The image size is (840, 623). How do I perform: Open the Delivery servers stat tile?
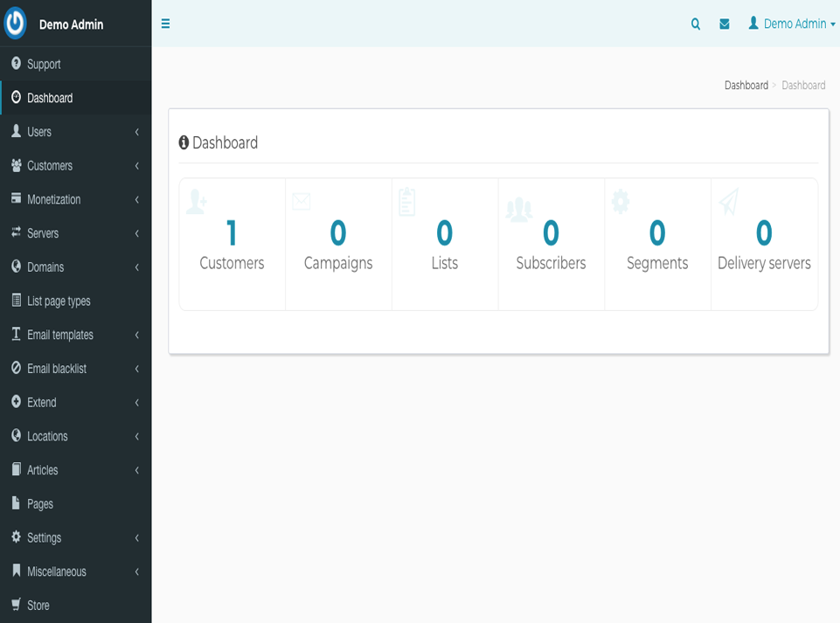click(764, 245)
